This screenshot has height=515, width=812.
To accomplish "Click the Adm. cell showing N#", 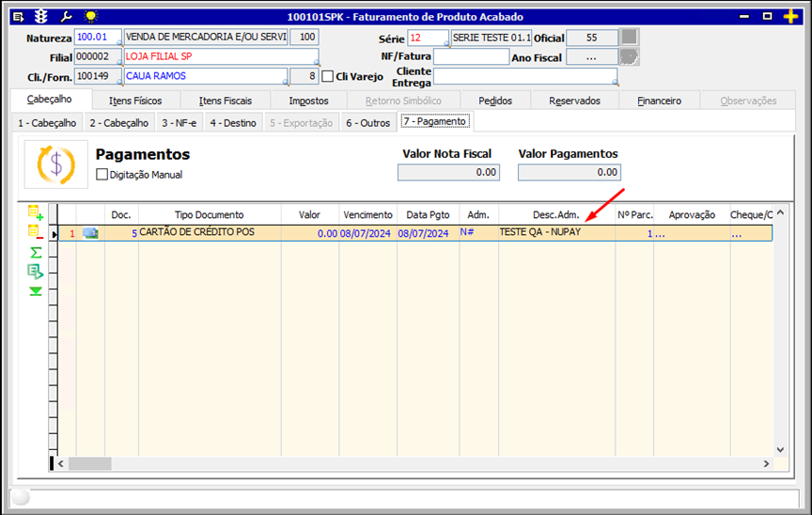I will point(478,233).
